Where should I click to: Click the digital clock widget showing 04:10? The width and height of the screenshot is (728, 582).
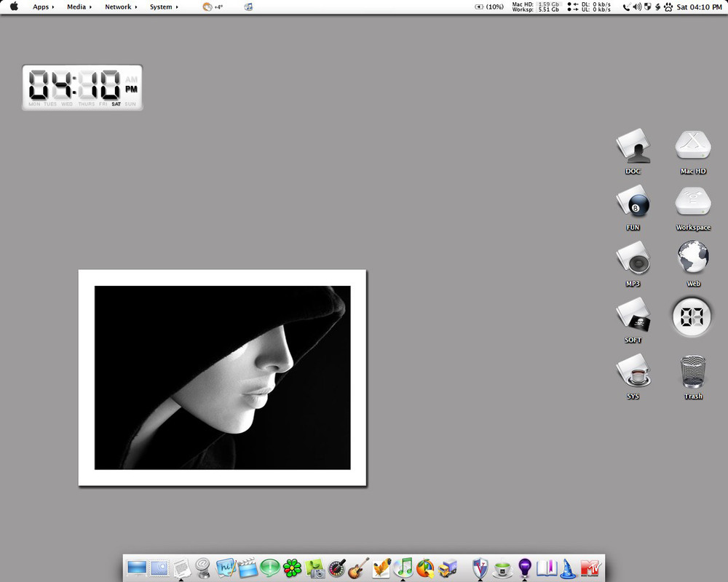coord(82,88)
